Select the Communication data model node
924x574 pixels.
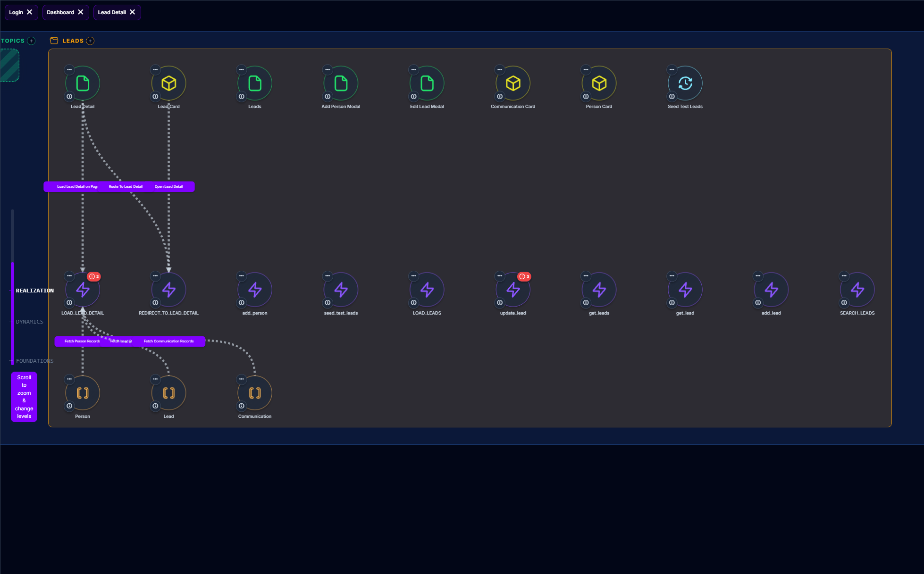(255, 393)
